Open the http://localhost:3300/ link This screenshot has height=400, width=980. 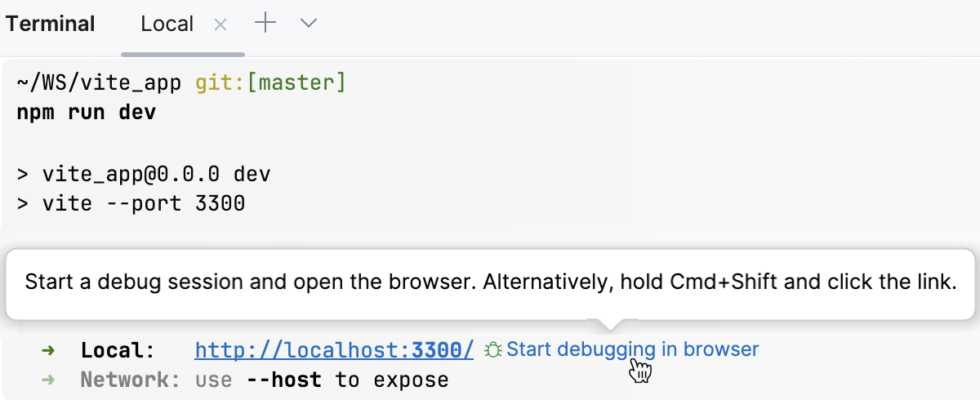coord(334,350)
